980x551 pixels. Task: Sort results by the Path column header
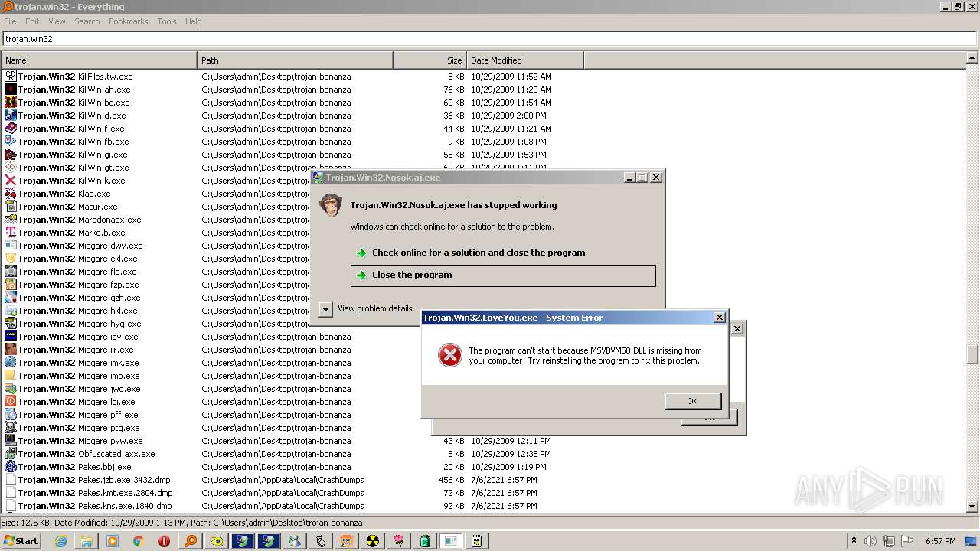click(x=296, y=60)
